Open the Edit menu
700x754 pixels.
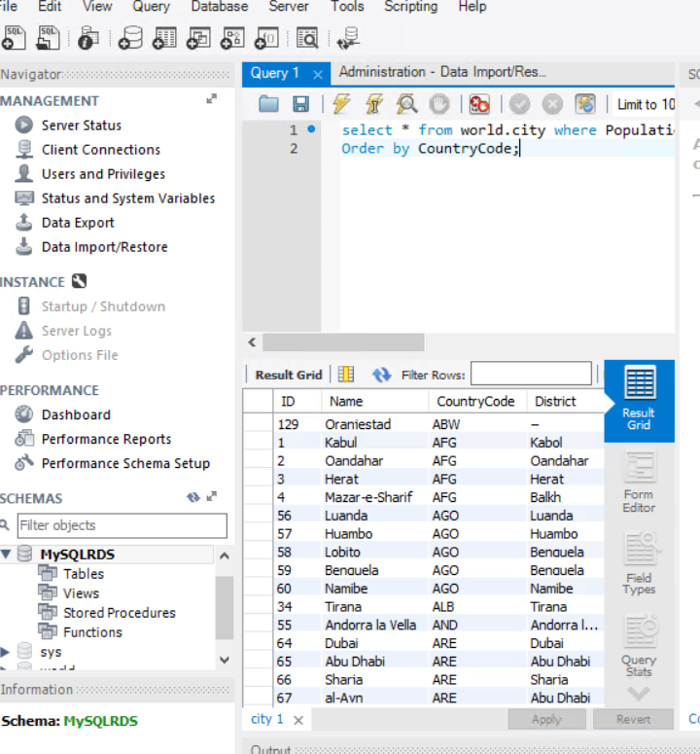pos(50,7)
